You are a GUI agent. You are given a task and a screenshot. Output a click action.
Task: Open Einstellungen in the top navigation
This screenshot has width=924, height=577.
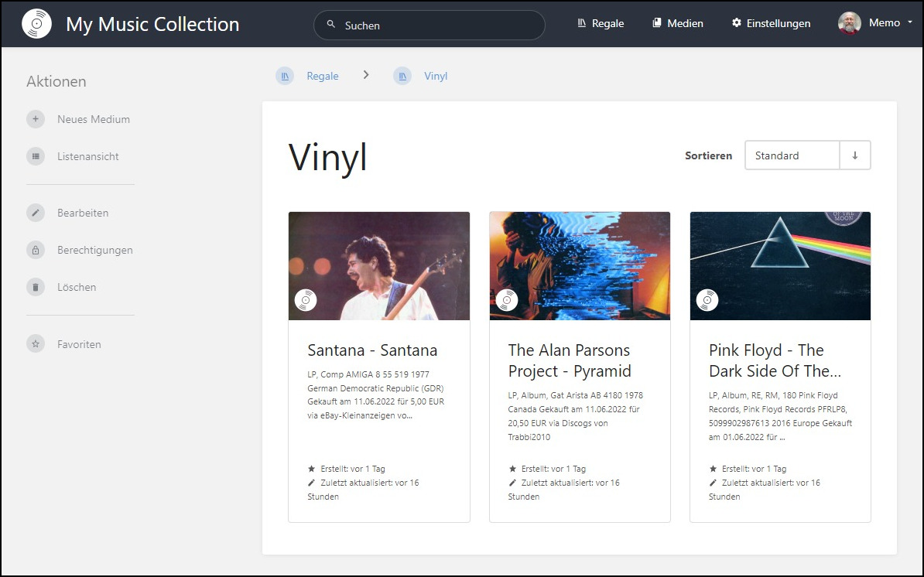pyautogui.click(x=771, y=23)
